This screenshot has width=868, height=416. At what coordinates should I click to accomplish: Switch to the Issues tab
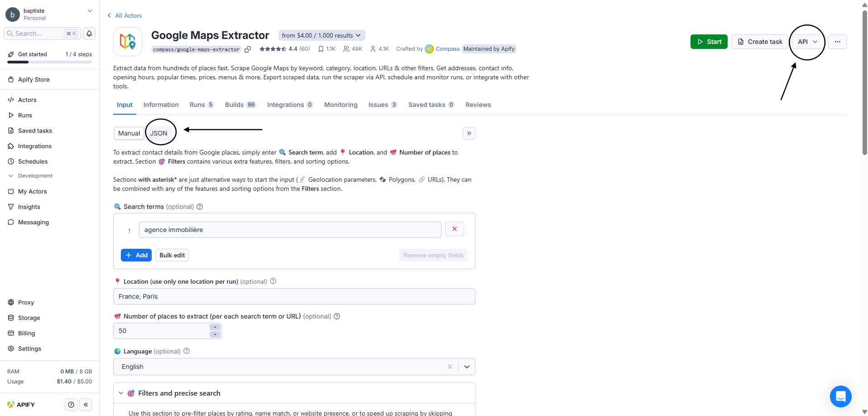(x=383, y=105)
